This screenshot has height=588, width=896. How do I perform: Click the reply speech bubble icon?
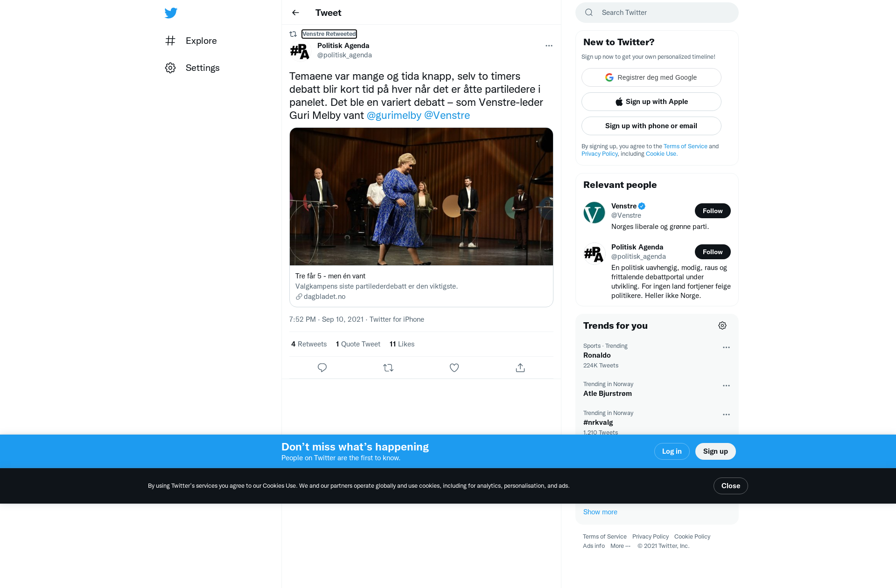pos(322,368)
